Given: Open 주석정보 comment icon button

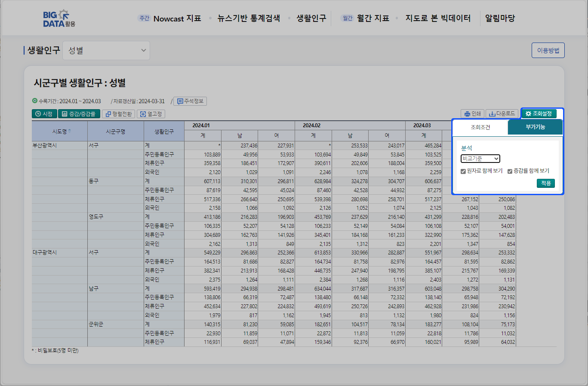Looking at the screenshot, I should [190, 101].
